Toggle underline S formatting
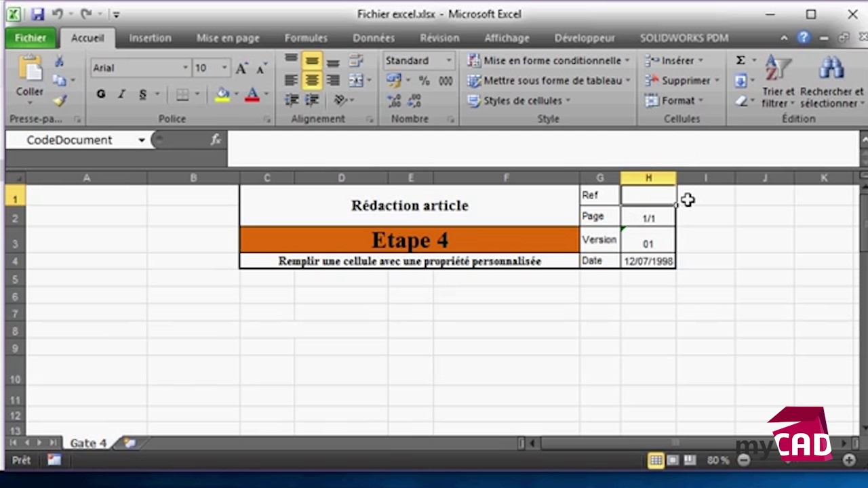The width and height of the screenshot is (868, 488). click(142, 95)
